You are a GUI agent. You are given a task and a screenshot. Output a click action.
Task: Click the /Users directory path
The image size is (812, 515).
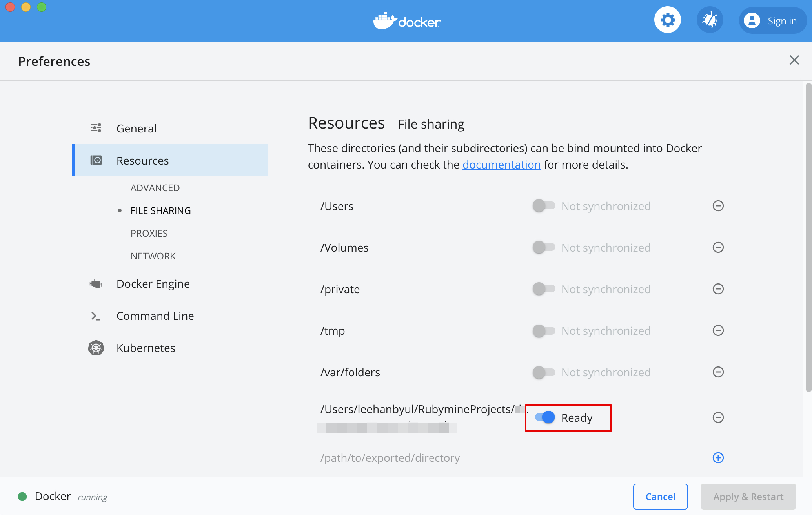(337, 206)
